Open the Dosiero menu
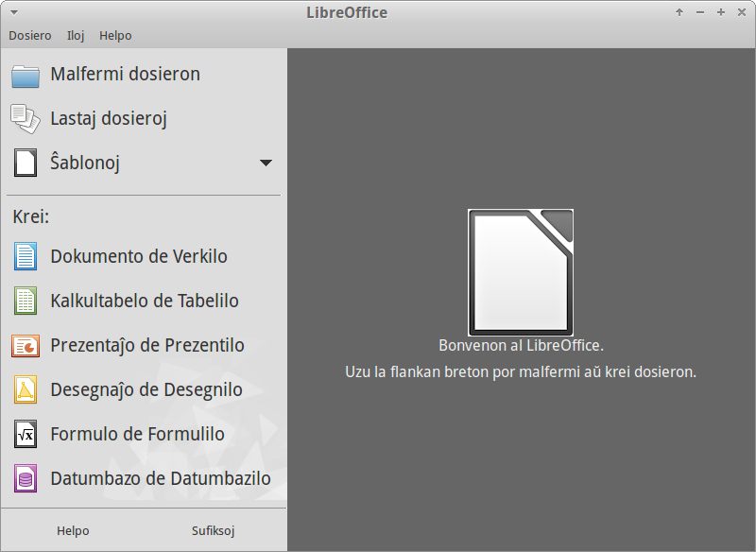756x552 pixels. tap(30, 36)
